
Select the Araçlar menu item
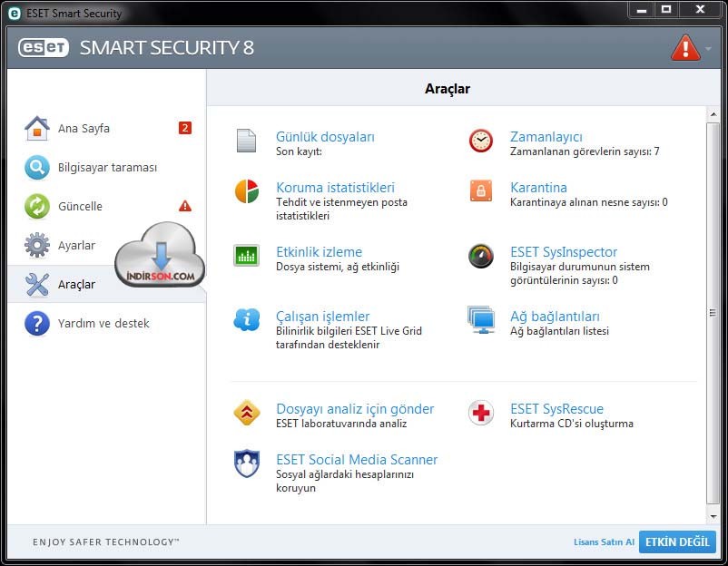coord(107,284)
